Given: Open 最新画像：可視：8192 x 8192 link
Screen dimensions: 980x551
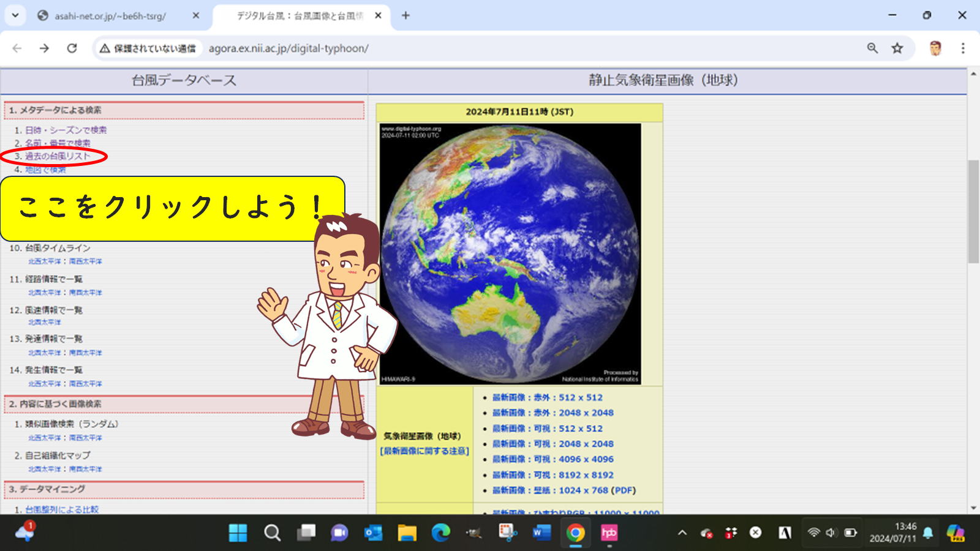Looking at the screenshot, I should 553,475.
